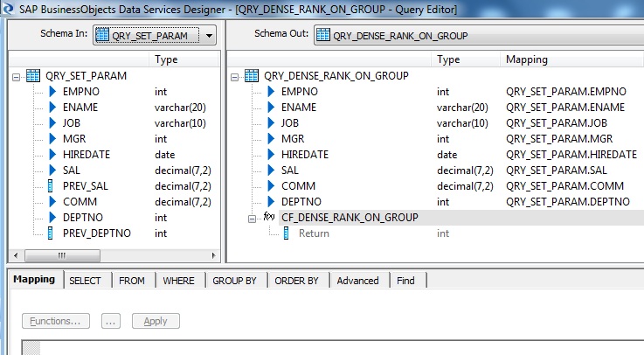Click the Type column header in output schema
This screenshot has width=644, height=355.
466,59
